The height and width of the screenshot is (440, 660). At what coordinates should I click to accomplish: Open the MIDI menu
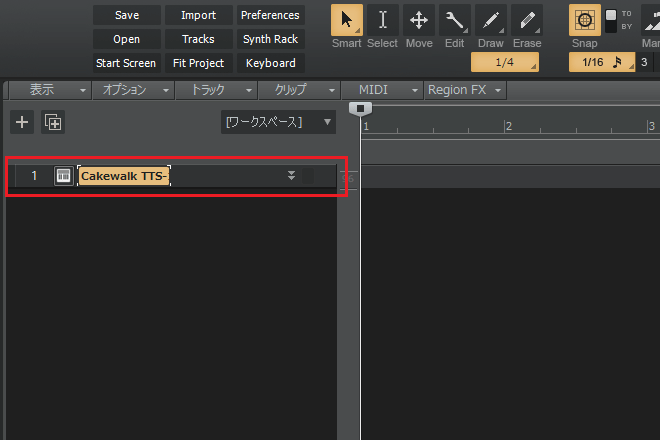[382, 90]
